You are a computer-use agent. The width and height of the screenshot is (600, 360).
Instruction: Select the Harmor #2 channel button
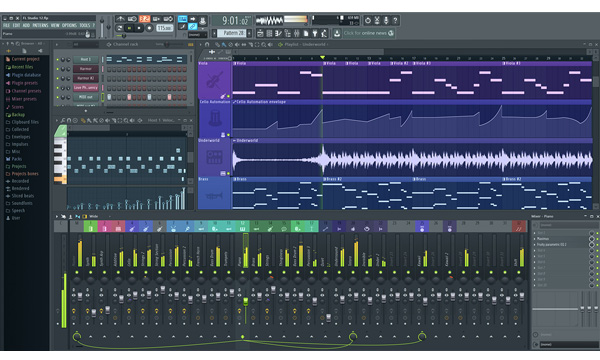[x=86, y=78]
